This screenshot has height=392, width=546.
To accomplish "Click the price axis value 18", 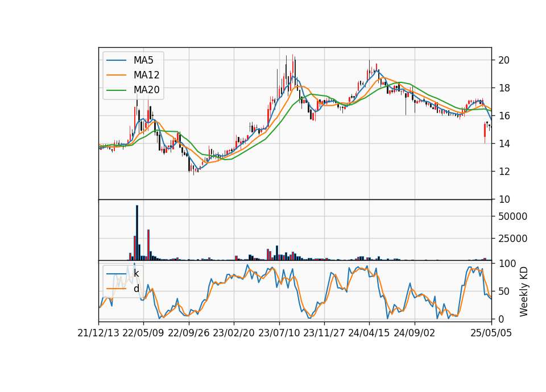I will [x=504, y=88].
